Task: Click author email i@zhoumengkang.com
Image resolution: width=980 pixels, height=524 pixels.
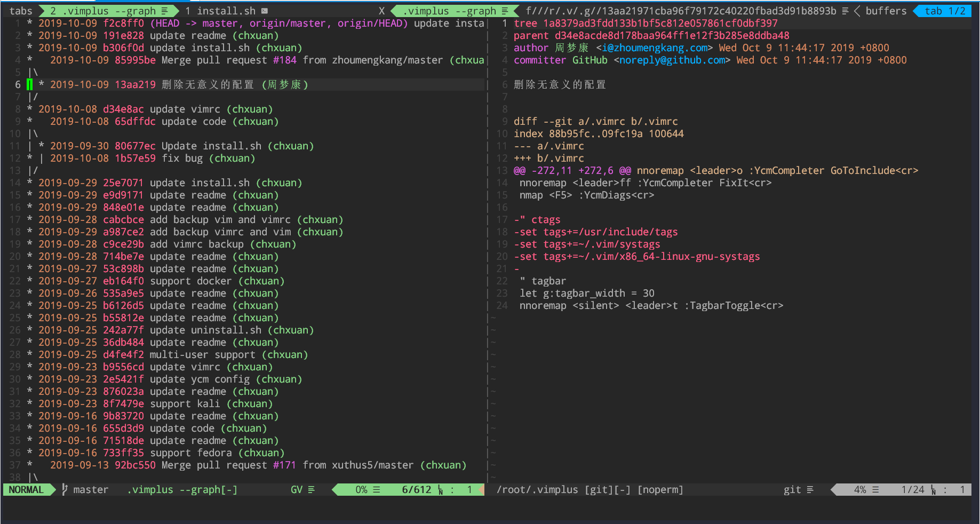Action: [655, 48]
